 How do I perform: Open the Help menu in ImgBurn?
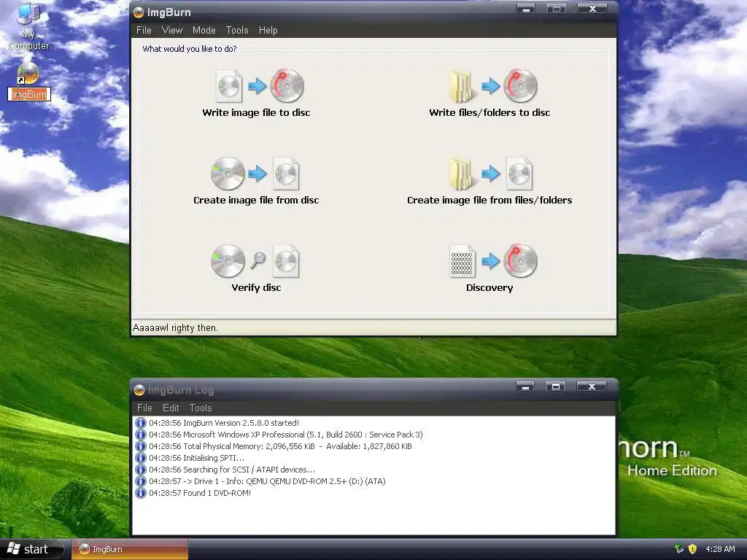pos(268,30)
